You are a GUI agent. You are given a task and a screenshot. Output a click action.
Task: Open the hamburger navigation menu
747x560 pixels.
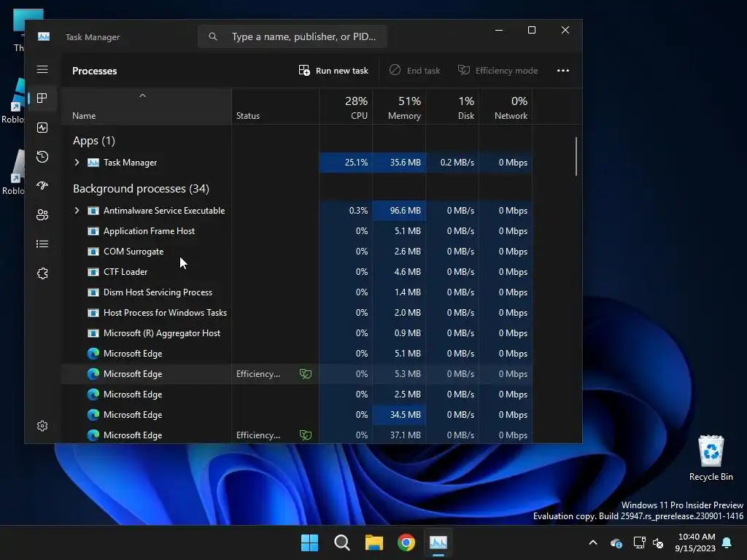tap(42, 69)
